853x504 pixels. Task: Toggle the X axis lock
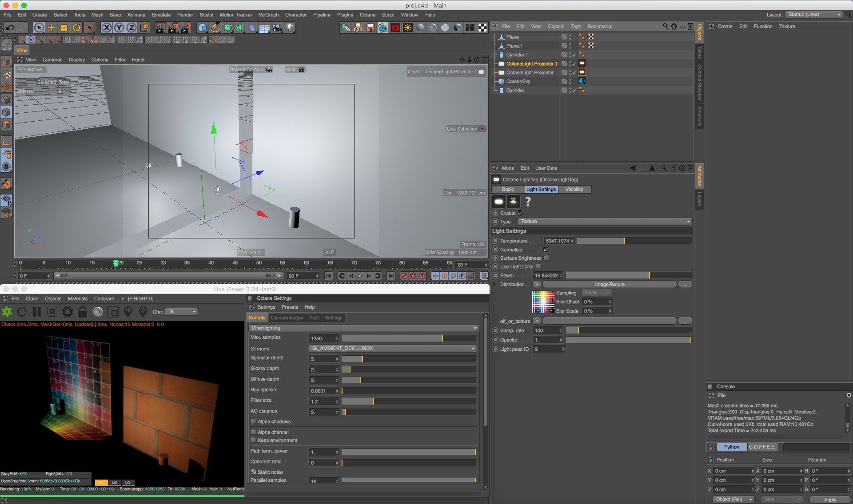[107, 28]
